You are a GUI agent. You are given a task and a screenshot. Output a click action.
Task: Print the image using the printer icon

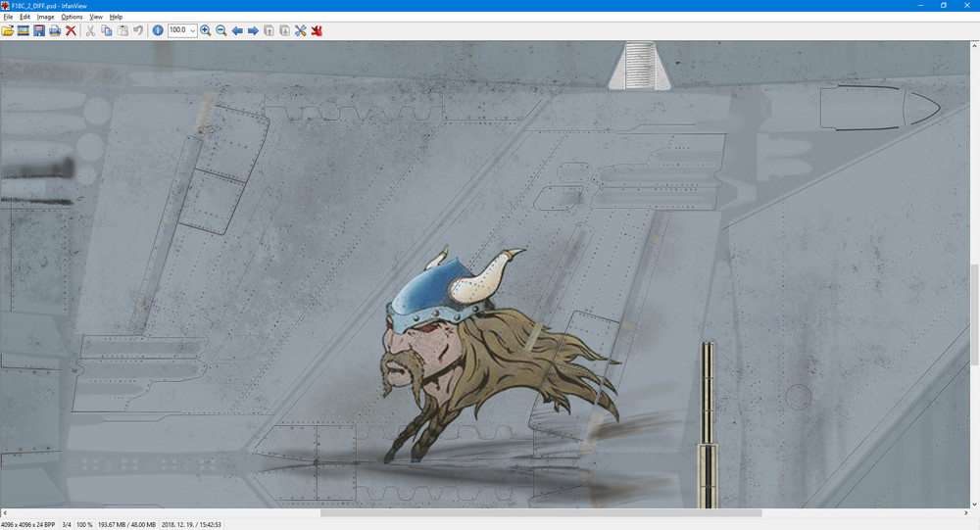pyautogui.click(x=55, y=30)
